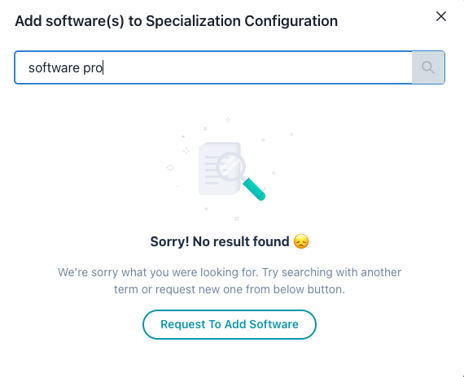Click the sad face emoji

pos(301,241)
